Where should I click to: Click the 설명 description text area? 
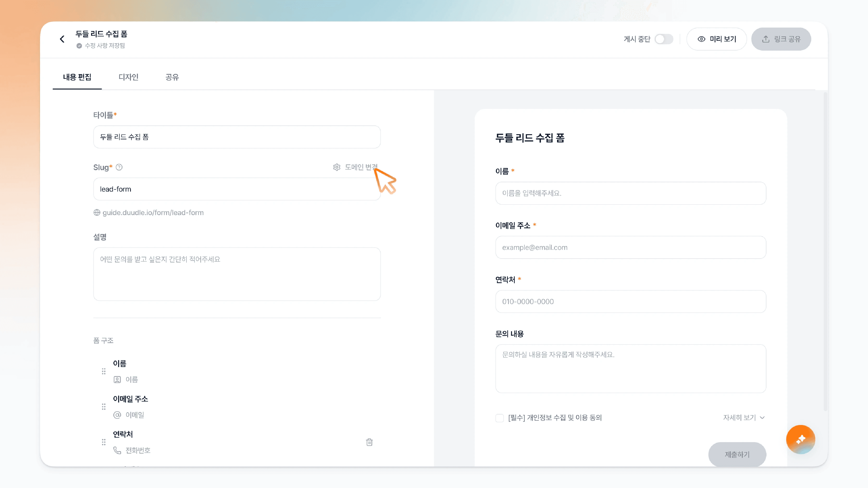point(237,274)
